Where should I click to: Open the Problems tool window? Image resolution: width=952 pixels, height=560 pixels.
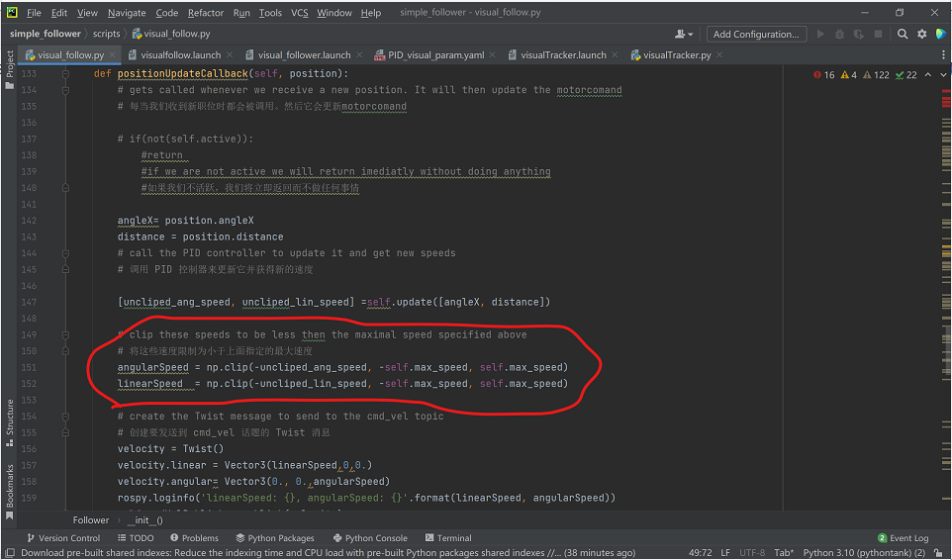pos(194,538)
